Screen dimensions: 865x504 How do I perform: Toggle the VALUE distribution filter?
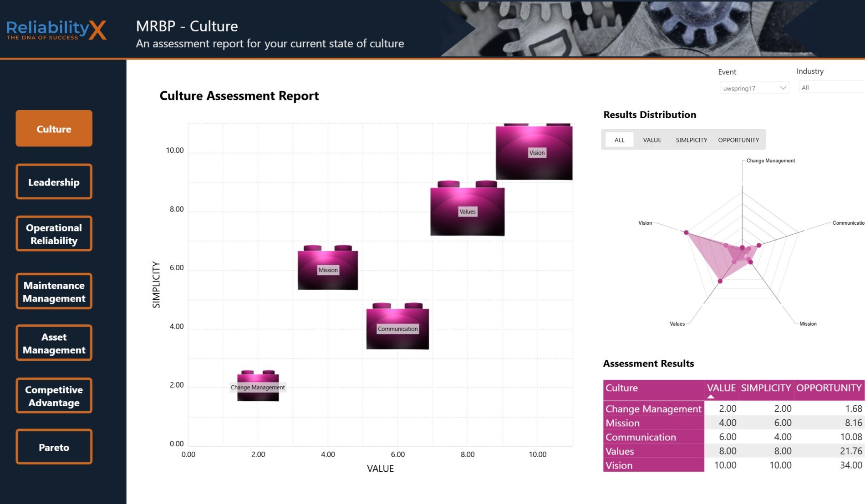(652, 140)
